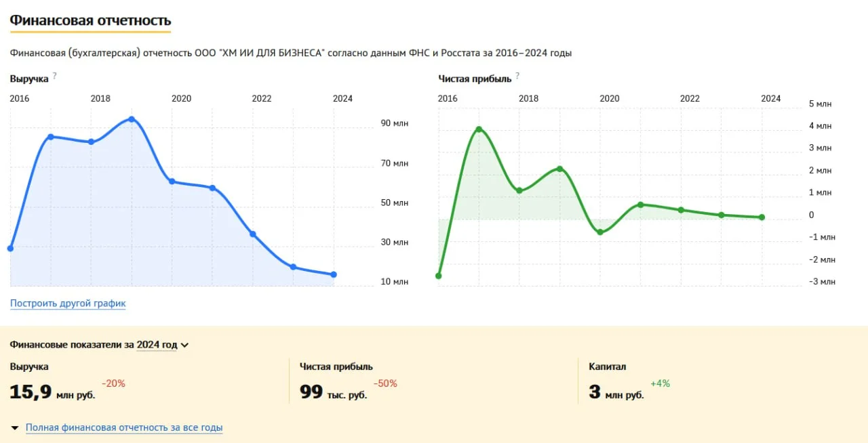This screenshot has height=443, width=868.
Task: Select the 2016 first point on blue revenue chart
Action: [10, 249]
